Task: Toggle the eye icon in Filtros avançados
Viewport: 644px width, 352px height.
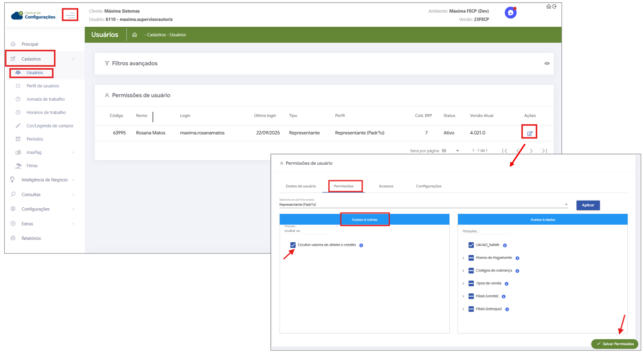Action: [x=547, y=64]
